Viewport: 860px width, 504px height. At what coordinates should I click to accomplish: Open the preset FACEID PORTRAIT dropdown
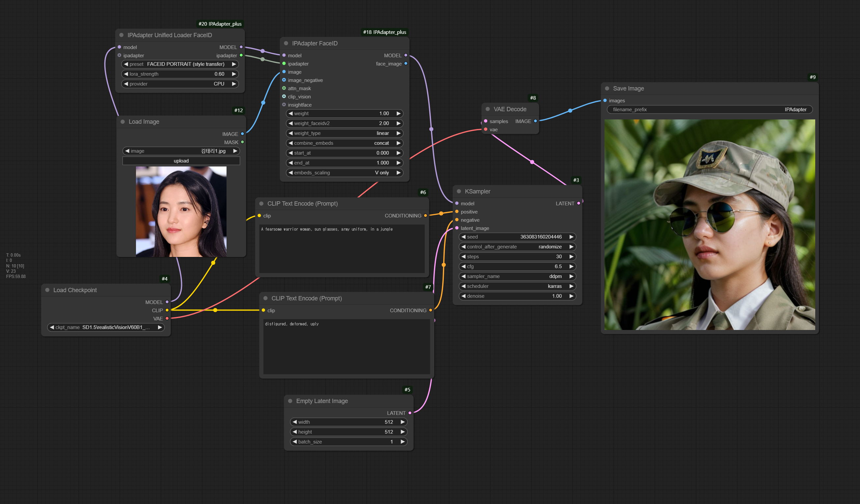180,64
